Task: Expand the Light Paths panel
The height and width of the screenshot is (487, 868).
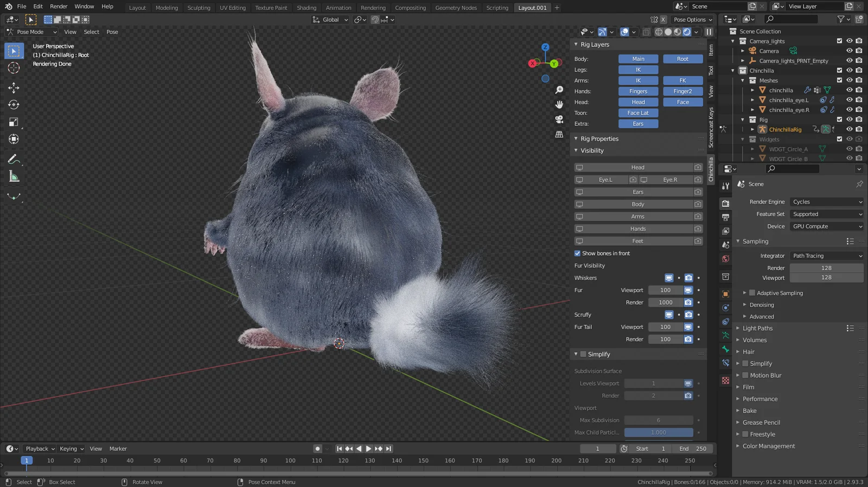Action: (757, 328)
